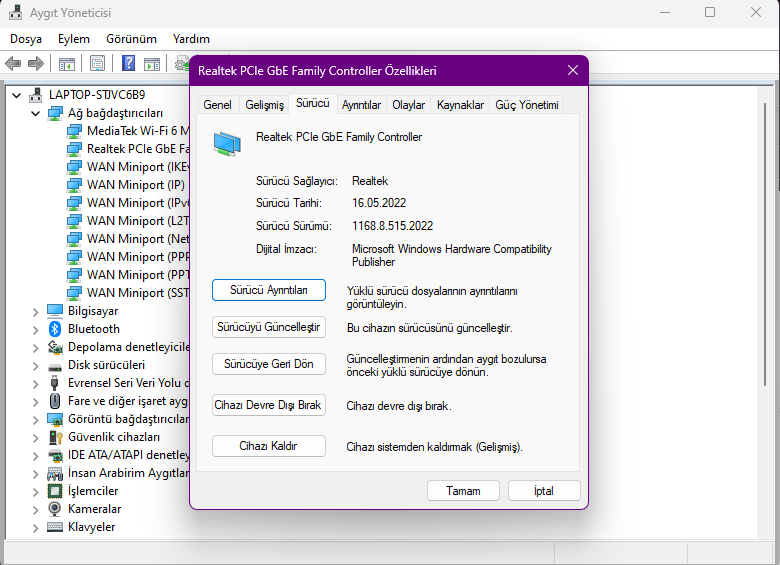Select the MediaTek Wi-Fi 6 tree row

pos(128,131)
